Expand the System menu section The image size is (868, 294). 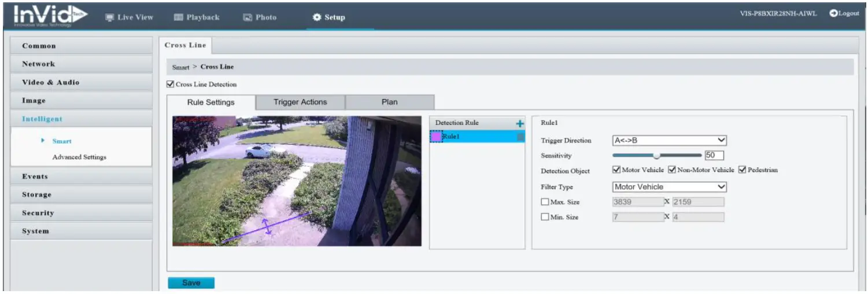[82, 231]
